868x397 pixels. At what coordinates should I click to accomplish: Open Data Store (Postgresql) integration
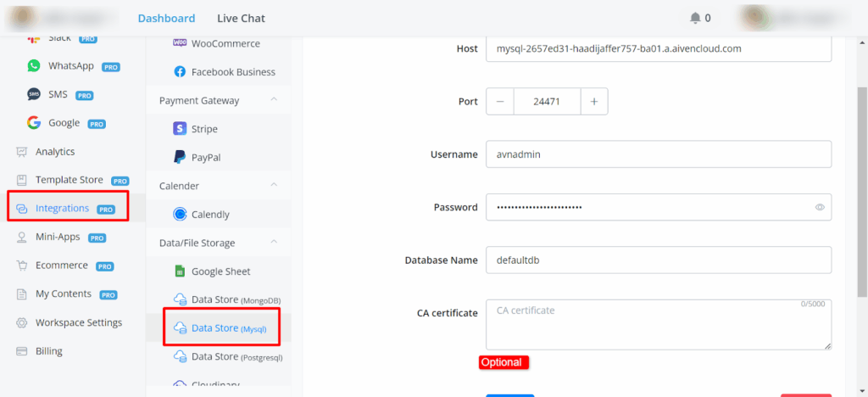coord(236,357)
